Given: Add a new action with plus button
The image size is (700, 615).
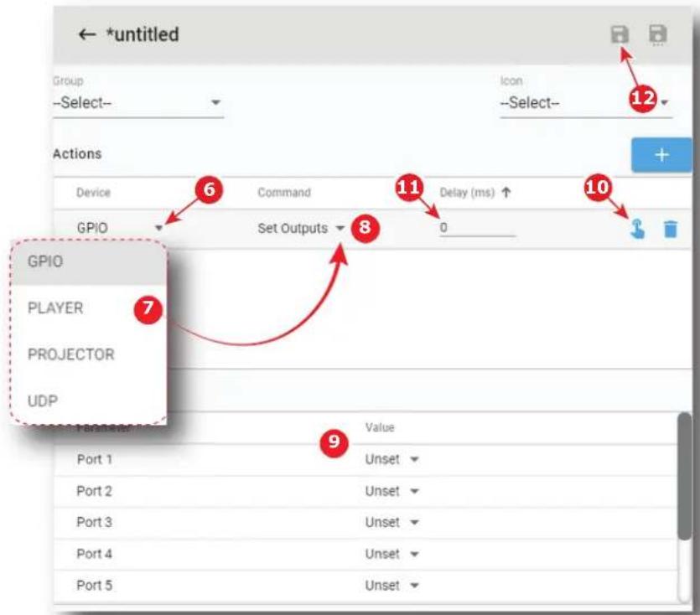Looking at the screenshot, I should (x=661, y=155).
